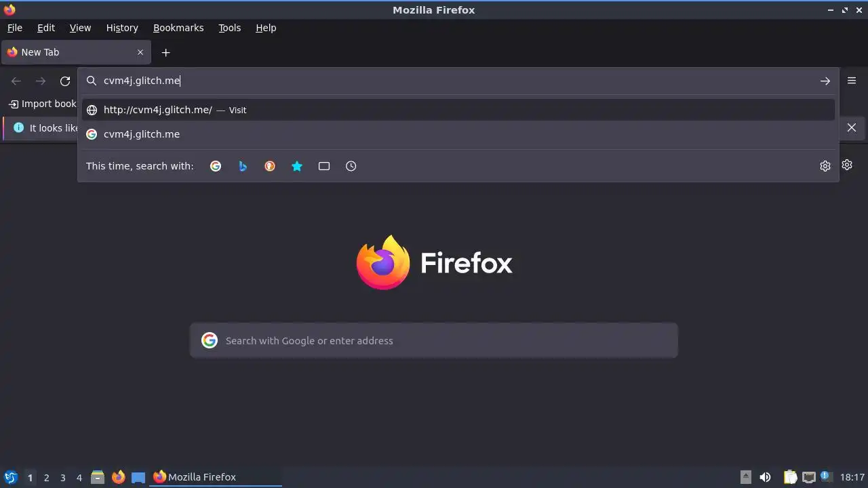Reload the current page

click(65, 81)
